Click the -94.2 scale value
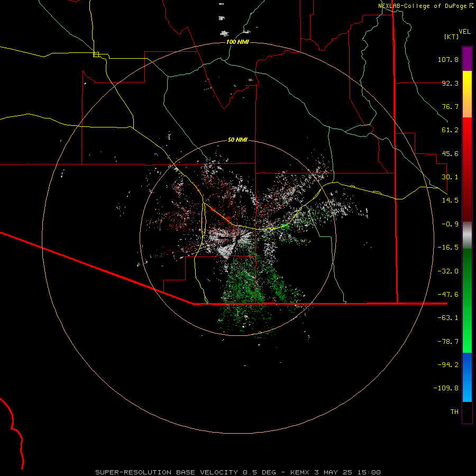Screen dimensions: 476x476 pos(448,365)
